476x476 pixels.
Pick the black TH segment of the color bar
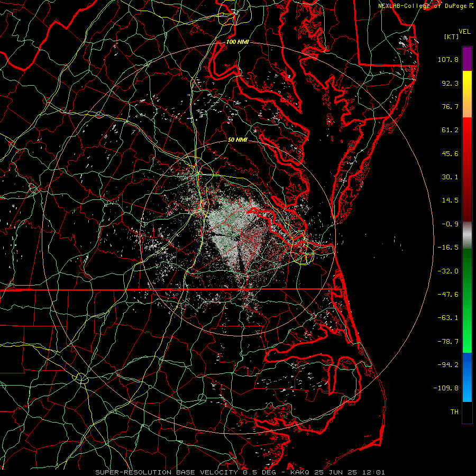pos(467,413)
